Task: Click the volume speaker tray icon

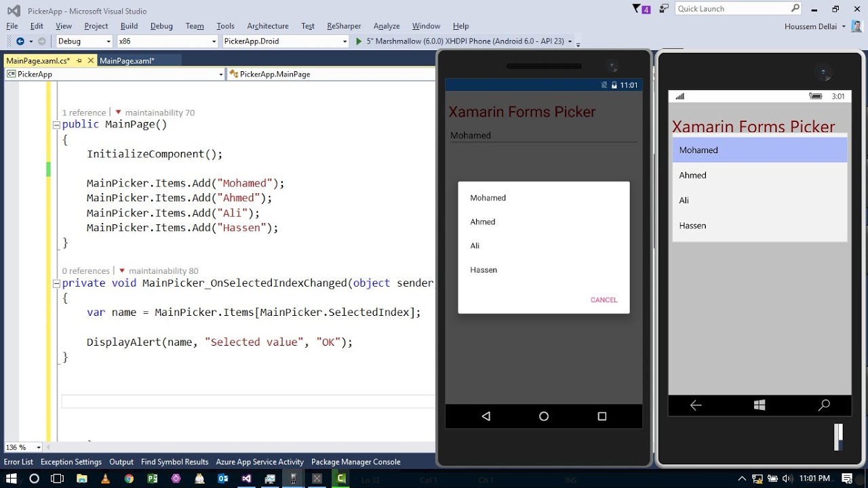Action: 787,479
